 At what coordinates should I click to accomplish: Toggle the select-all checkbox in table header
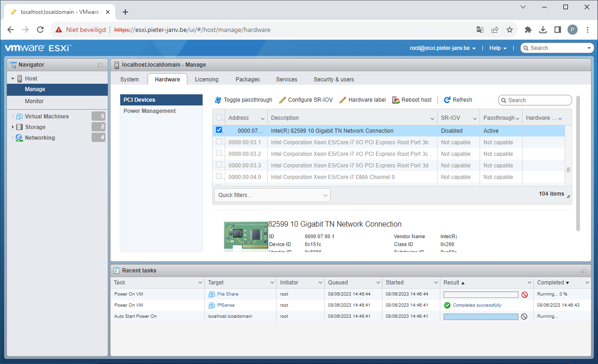tap(219, 117)
